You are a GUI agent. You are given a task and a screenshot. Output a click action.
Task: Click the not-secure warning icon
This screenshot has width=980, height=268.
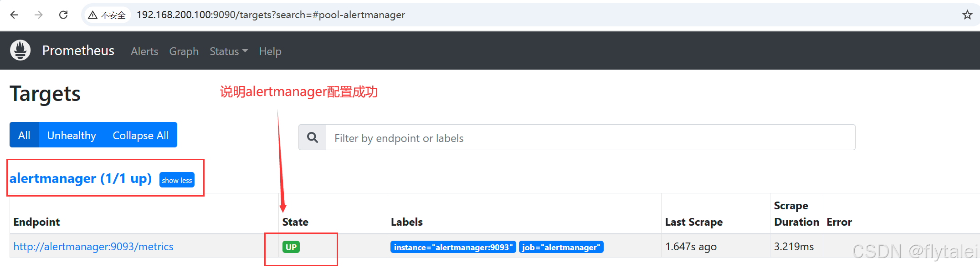pyautogui.click(x=92, y=15)
